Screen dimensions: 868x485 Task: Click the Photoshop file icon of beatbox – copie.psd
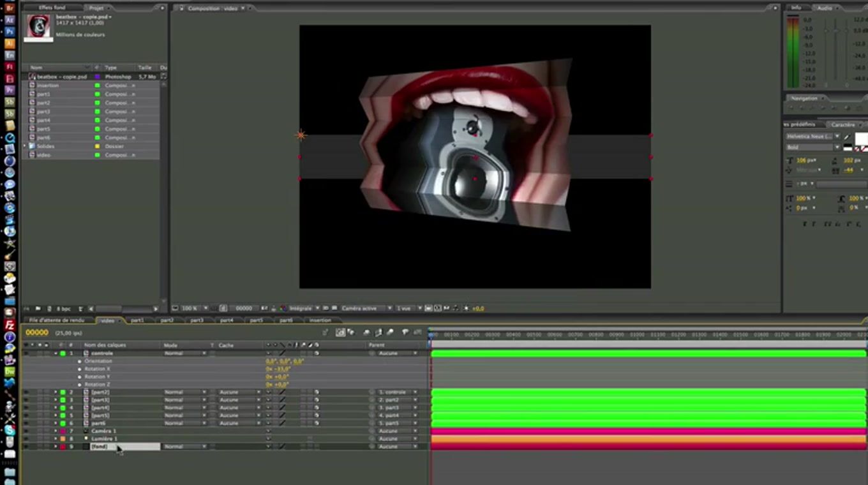tap(32, 77)
